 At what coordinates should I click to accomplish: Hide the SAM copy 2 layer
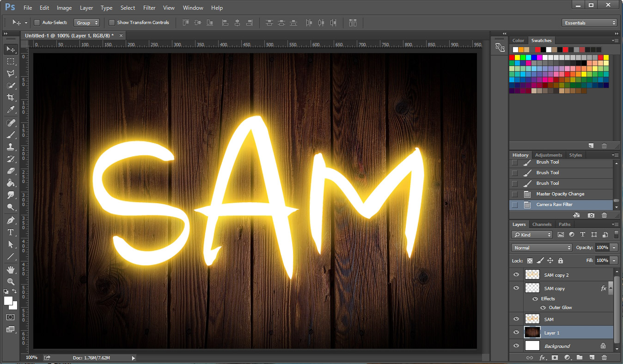pos(516,275)
